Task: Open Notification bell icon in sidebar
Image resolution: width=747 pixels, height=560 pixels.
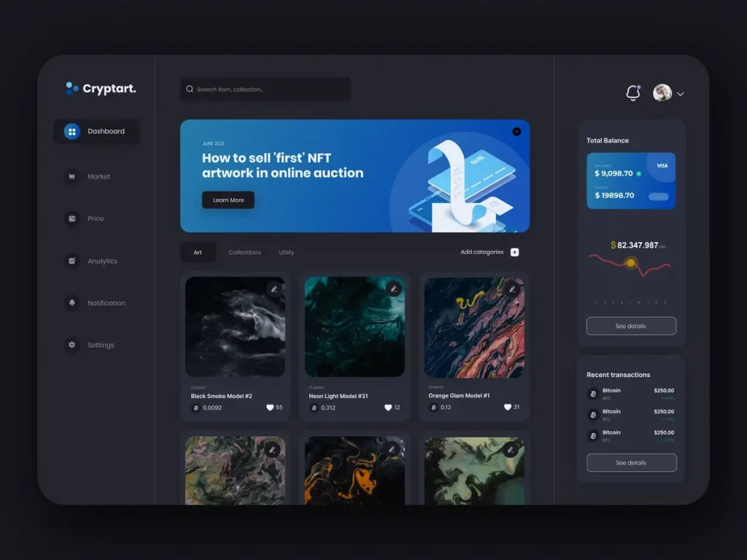Action: [x=71, y=303]
